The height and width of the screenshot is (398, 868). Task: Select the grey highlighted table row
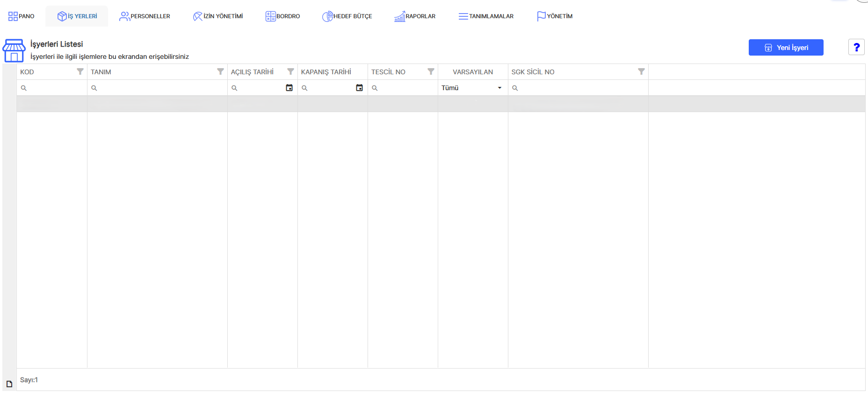pos(441,104)
